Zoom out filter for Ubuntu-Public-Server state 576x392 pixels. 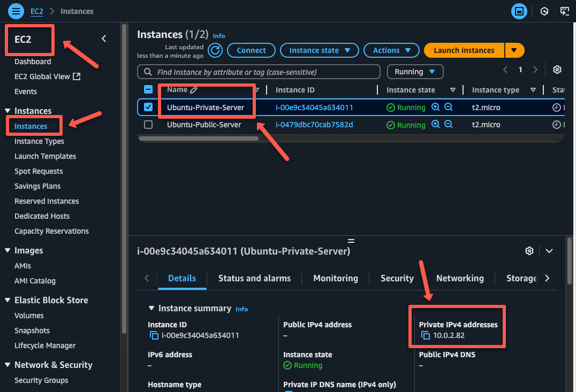448,124
